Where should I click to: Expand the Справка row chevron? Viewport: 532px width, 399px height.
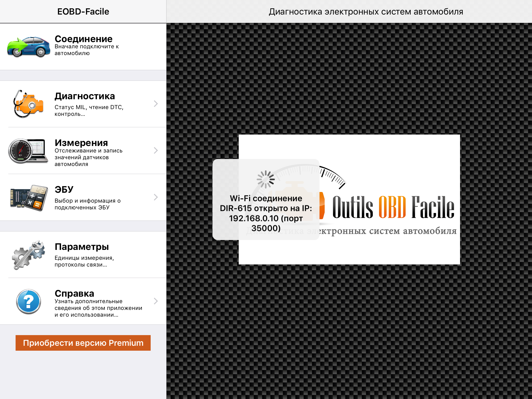coord(156,301)
